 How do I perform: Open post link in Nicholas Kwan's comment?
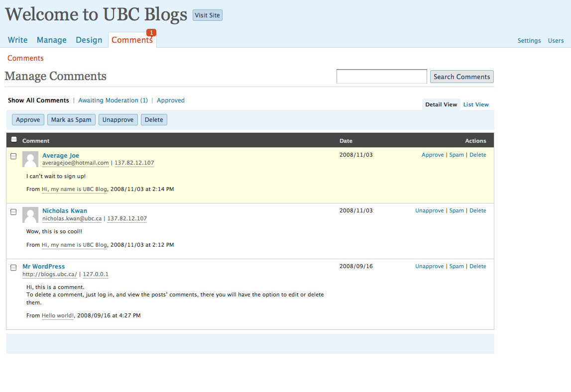74,245
